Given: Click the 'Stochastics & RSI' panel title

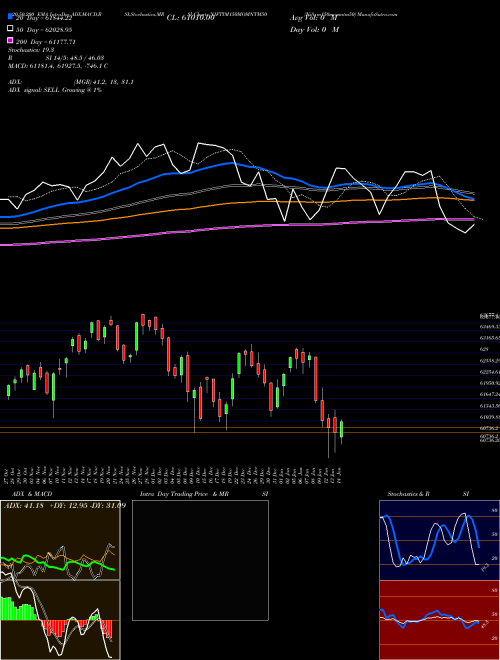Looking at the screenshot, I should coord(428,494).
